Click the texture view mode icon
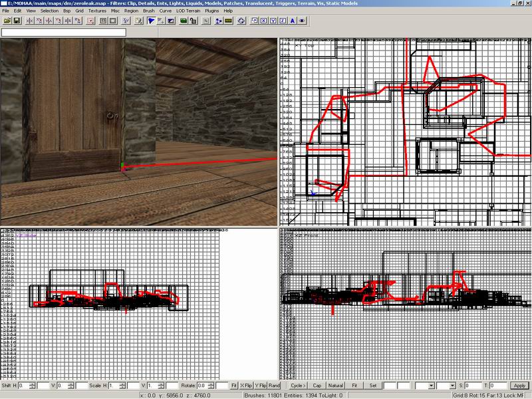Viewport: 532px width, 399px height. (x=138, y=21)
